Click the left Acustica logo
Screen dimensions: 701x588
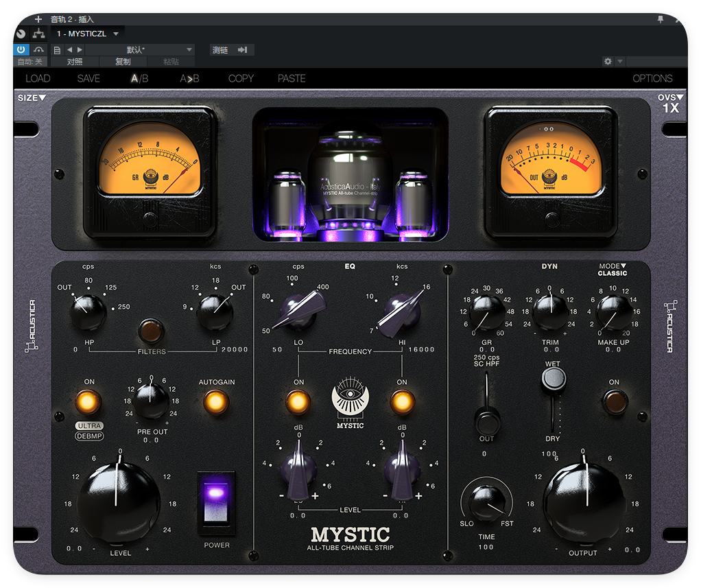tap(32, 326)
